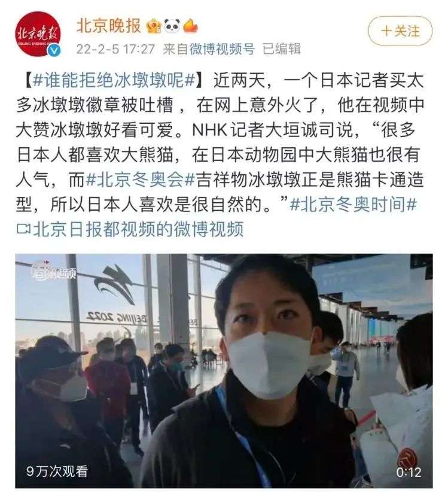The image size is (448, 492).
Task: Tap the blue verified badge on the avatar
Action: pyautogui.click(x=54, y=50)
